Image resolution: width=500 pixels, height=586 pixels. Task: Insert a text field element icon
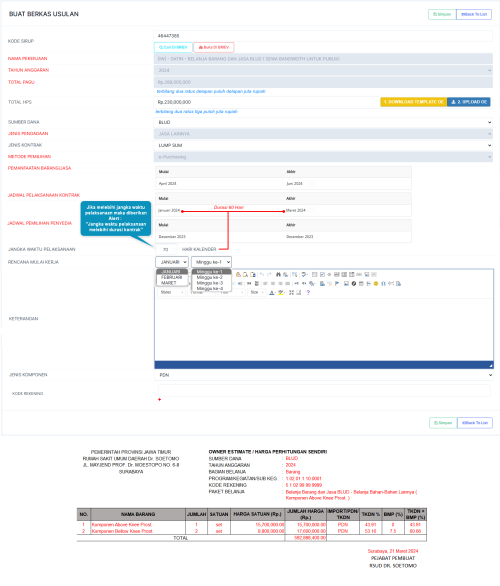(x=336, y=274)
